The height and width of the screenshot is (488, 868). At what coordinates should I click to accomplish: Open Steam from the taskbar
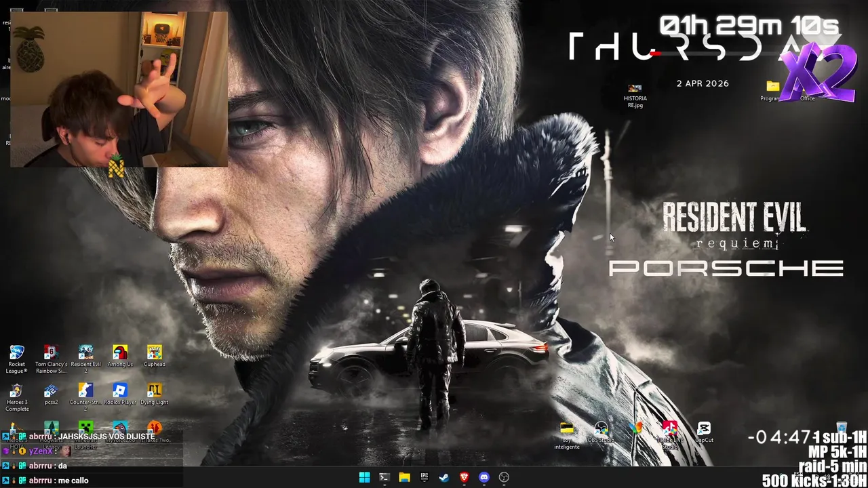[x=444, y=477]
